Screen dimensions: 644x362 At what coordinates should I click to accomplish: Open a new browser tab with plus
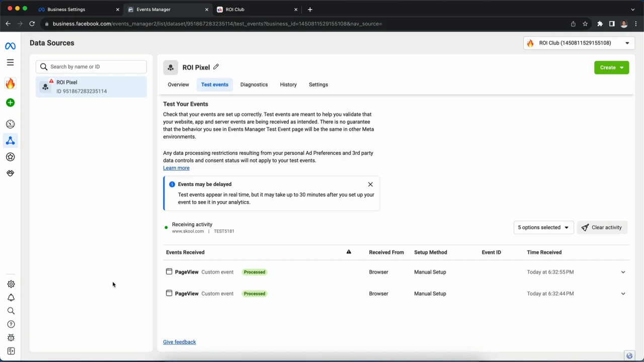coord(310,10)
